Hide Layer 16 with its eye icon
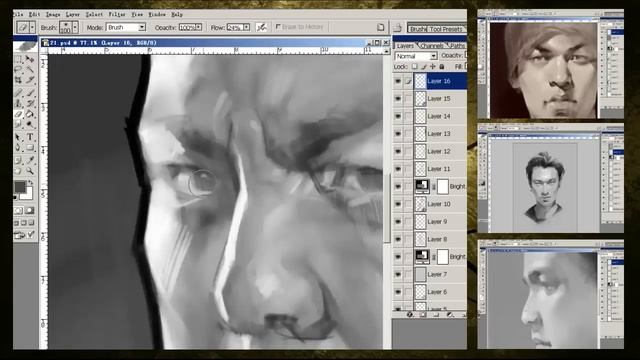Screen dimensions: 640x360 click(398, 81)
